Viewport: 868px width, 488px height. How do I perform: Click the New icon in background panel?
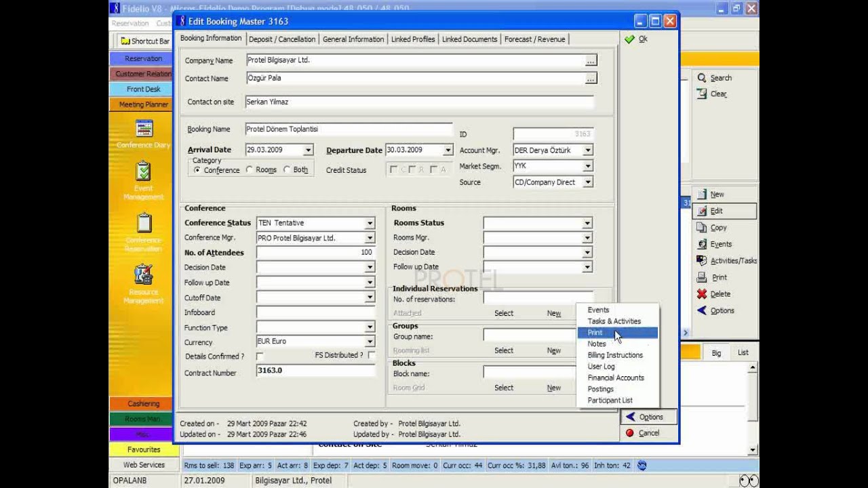pyautogui.click(x=702, y=195)
